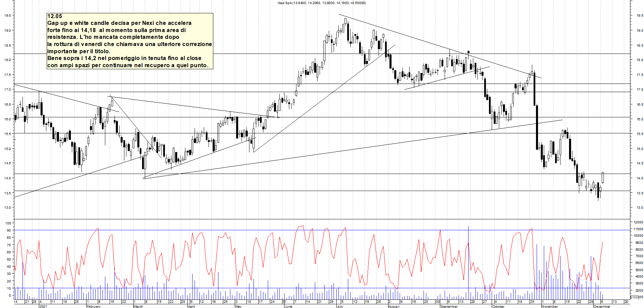Click the 18.0 label on left price axis
The width and height of the screenshot is (644, 308).
click(x=7, y=60)
